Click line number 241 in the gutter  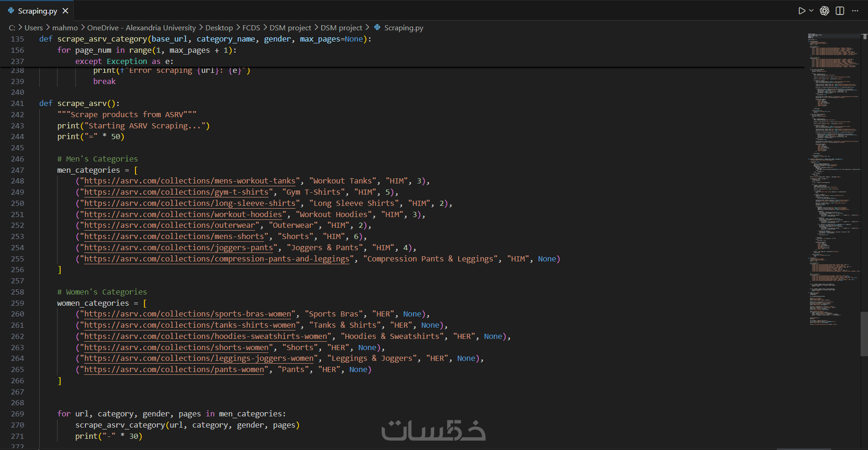click(17, 104)
